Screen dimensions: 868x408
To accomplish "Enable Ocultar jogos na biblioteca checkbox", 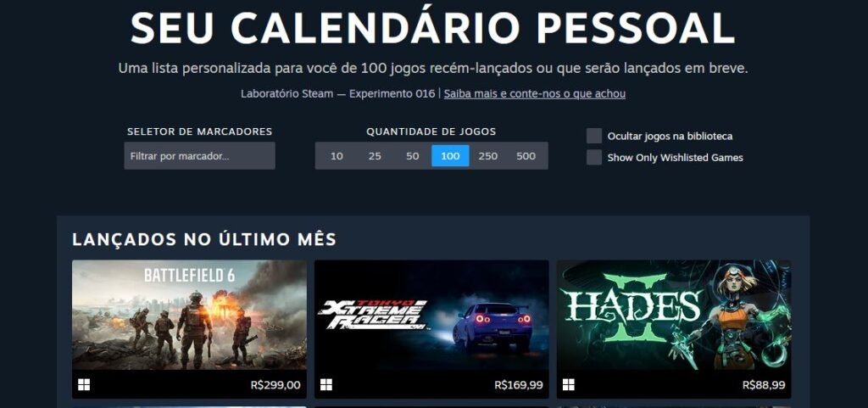I will coord(594,136).
